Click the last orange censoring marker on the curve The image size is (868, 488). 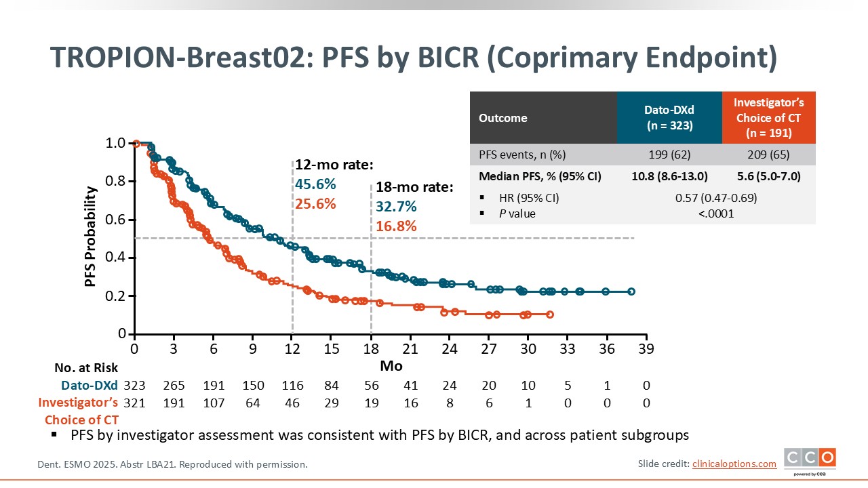pos(549,314)
